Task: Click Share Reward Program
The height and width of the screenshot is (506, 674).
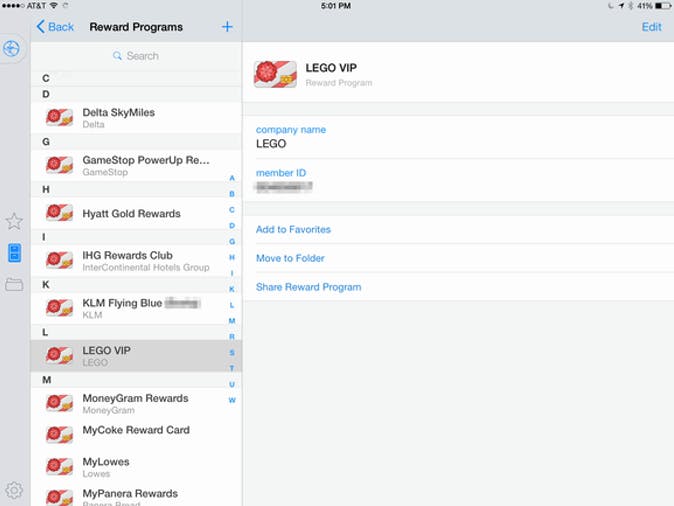Action: coord(308,287)
